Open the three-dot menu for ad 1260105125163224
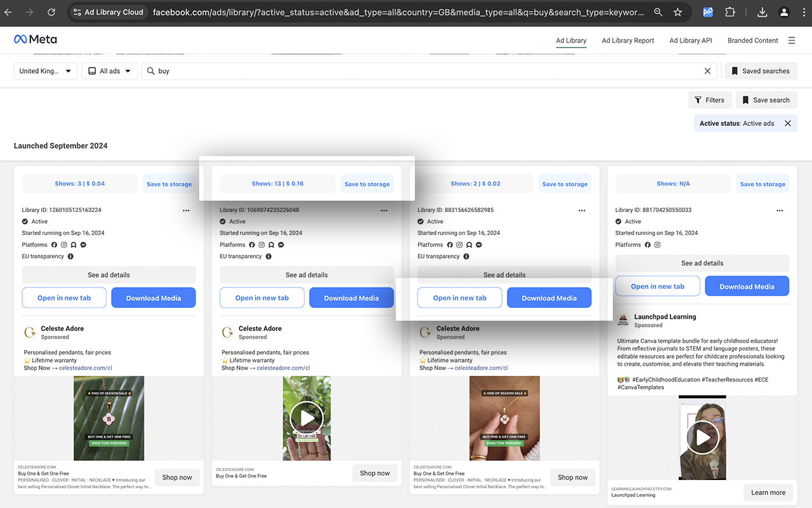 pos(186,210)
